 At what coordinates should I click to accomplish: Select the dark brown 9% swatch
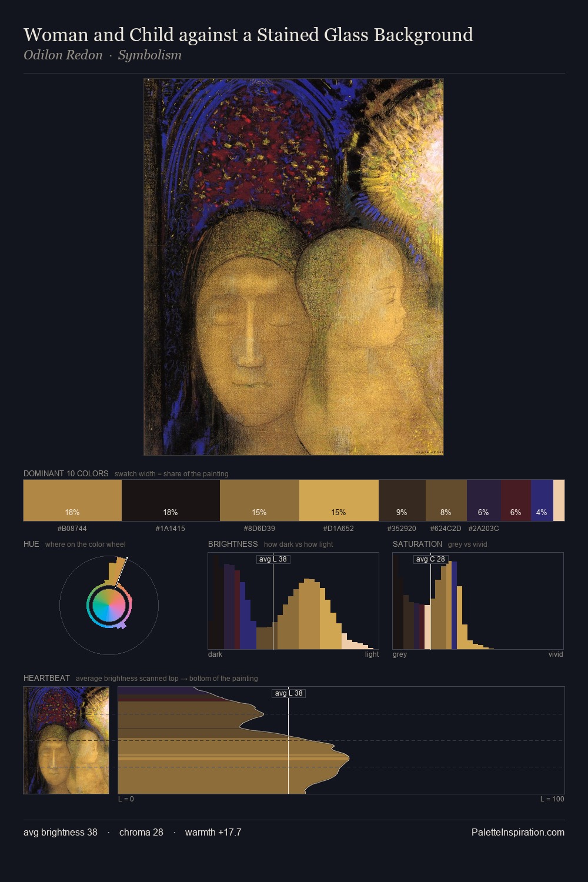pyautogui.click(x=402, y=500)
